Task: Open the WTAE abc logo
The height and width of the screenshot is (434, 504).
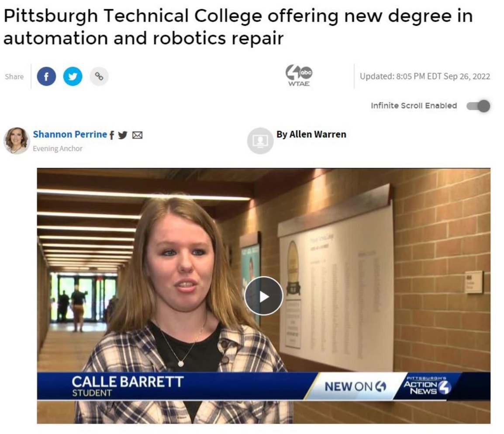Action: (299, 76)
